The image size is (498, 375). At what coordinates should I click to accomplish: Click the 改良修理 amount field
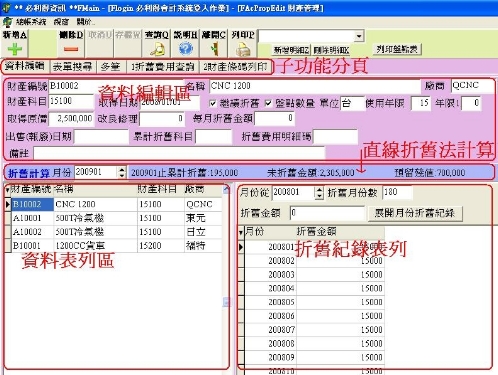(x=162, y=119)
